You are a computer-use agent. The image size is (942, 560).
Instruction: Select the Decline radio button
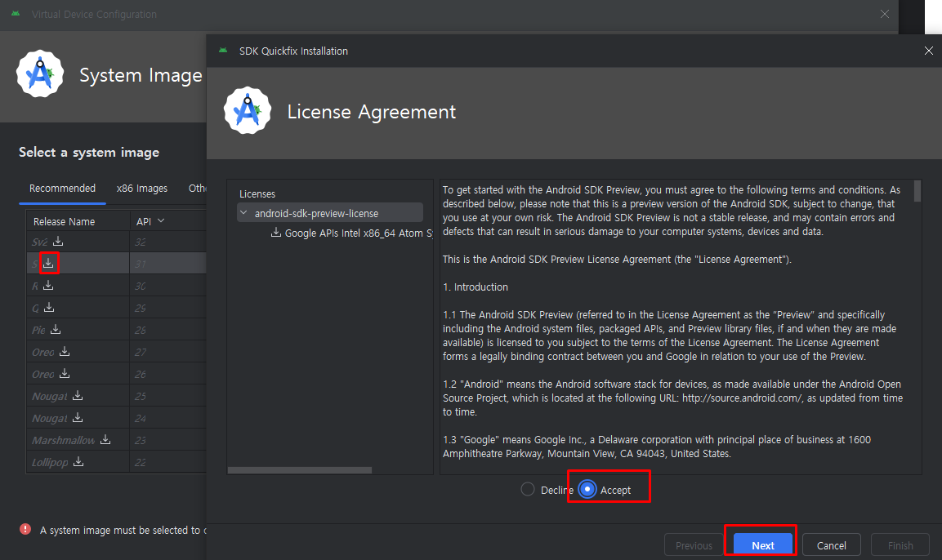tap(528, 489)
